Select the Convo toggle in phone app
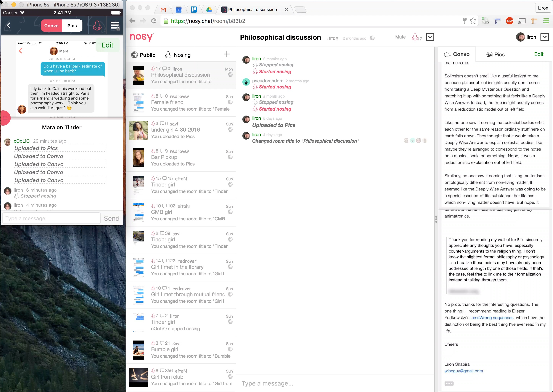This screenshot has height=392, width=553. [x=52, y=26]
